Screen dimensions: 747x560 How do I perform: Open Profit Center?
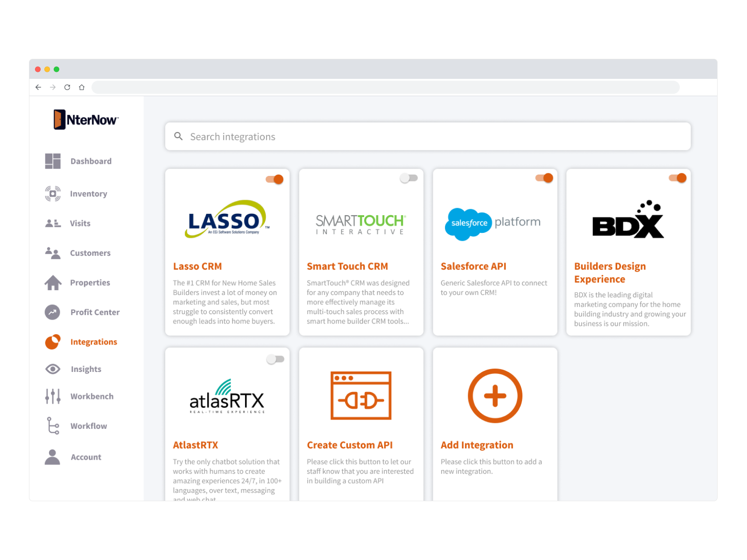[95, 312]
